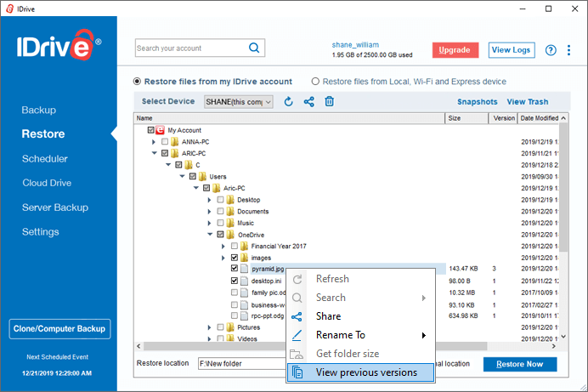Image resolution: width=588 pixels, height=392 pixels.
Task: Open the View Trash link
Action: [x=528, y=102]
